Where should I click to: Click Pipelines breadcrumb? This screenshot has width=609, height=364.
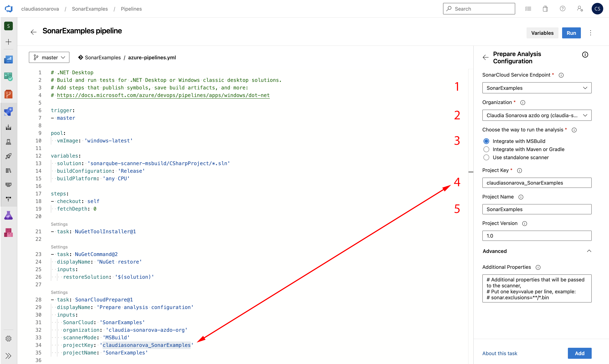point(131,9)
